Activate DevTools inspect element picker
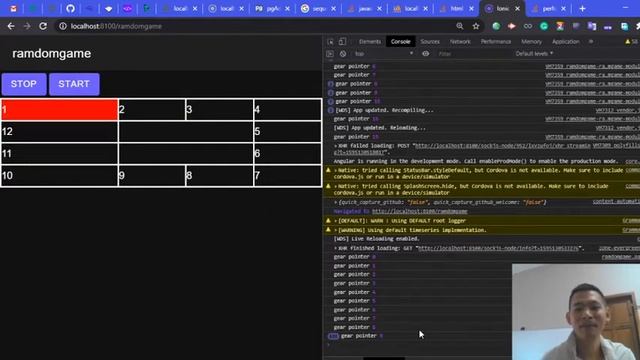The height and width of the screenshot is (360, 640). coord(330,42)
